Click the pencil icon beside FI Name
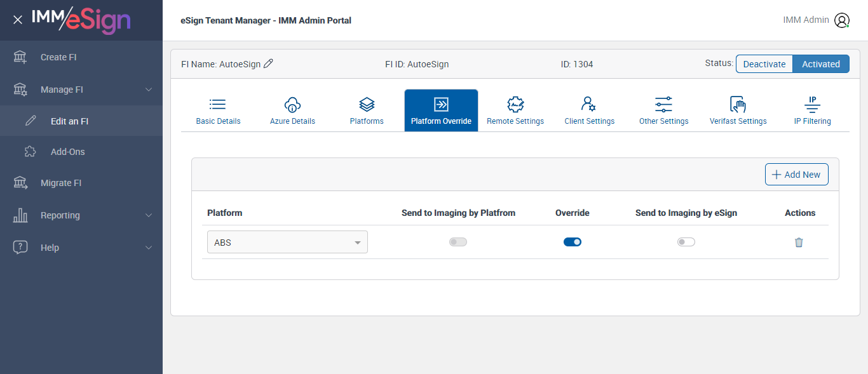This screenshot has width=868, height=374. pyautogui.click(x=268, y=63)
